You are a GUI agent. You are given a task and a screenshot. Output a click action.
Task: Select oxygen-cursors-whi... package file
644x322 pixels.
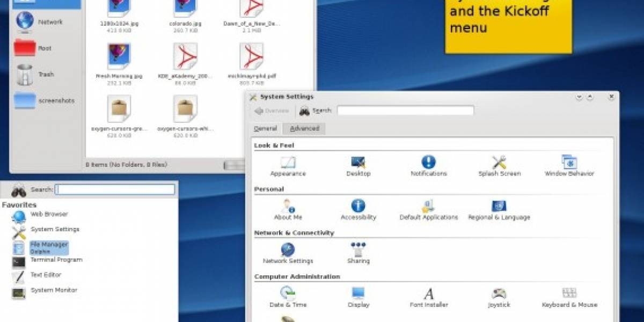186,116
